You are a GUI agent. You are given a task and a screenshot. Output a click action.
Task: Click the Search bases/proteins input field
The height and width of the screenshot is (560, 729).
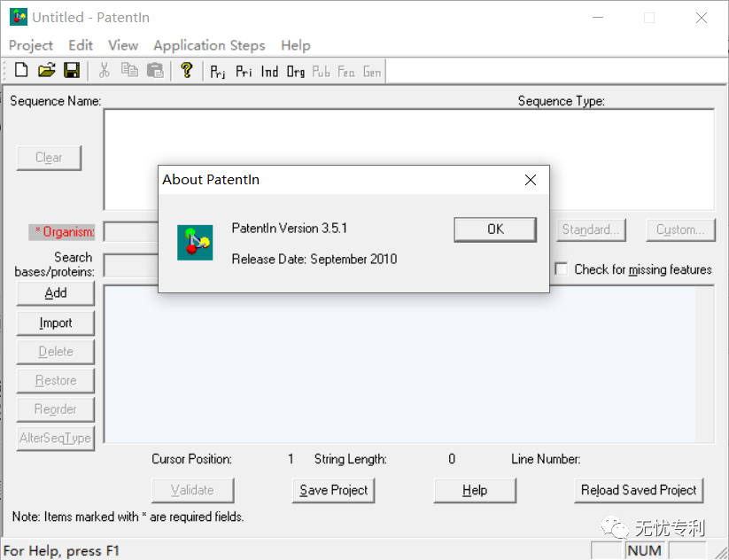pos(131,266)
